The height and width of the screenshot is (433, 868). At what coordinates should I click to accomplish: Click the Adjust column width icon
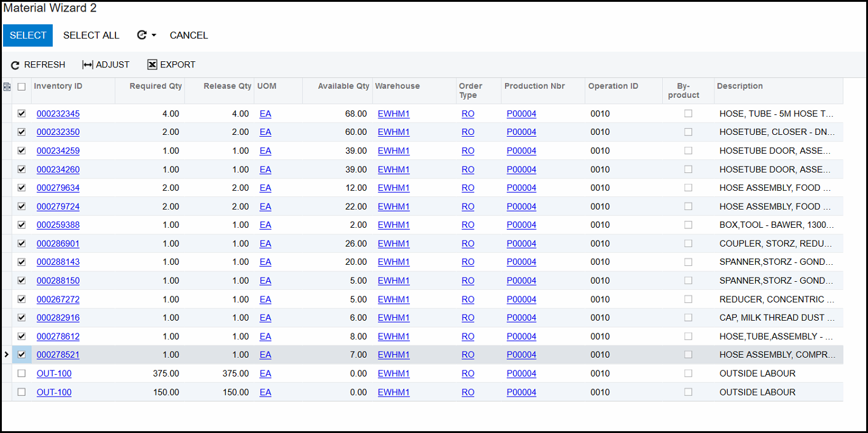coord(87,65)
